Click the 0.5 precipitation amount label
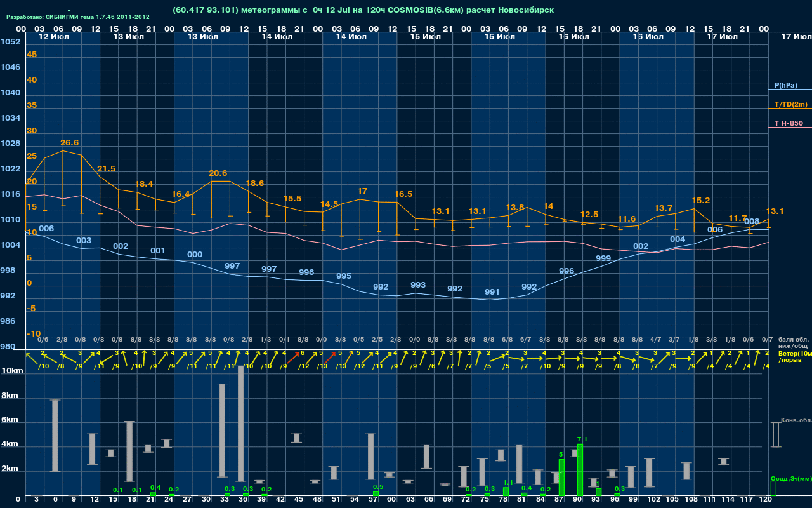812x508 pixels. point(378,487)
